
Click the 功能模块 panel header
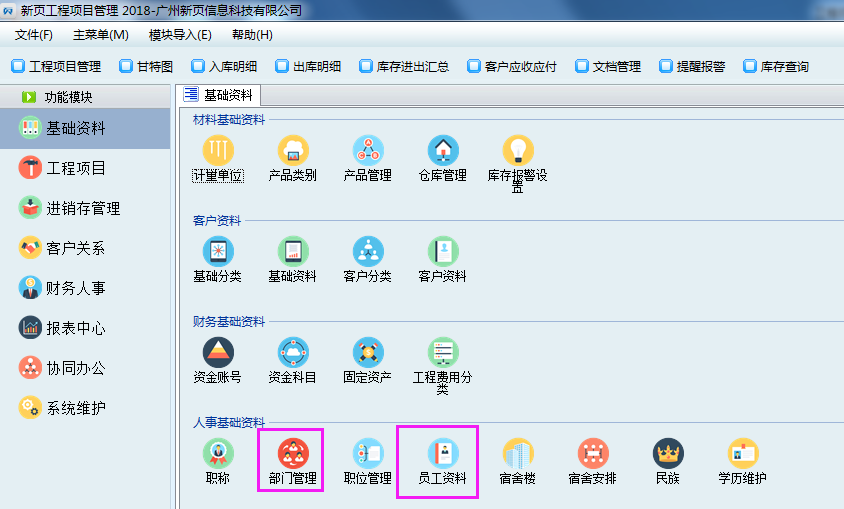(85, 97)
